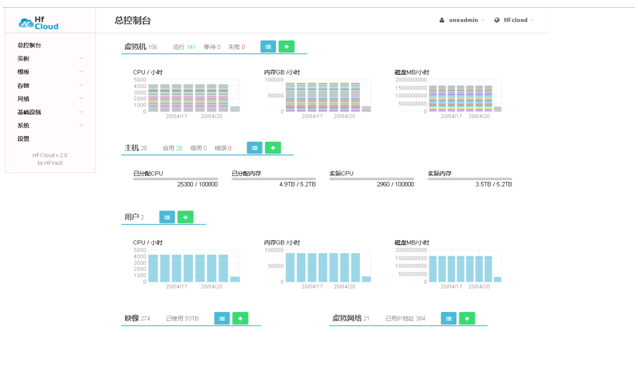Open the Hf cloud zone dropdown

pos(514,20)
